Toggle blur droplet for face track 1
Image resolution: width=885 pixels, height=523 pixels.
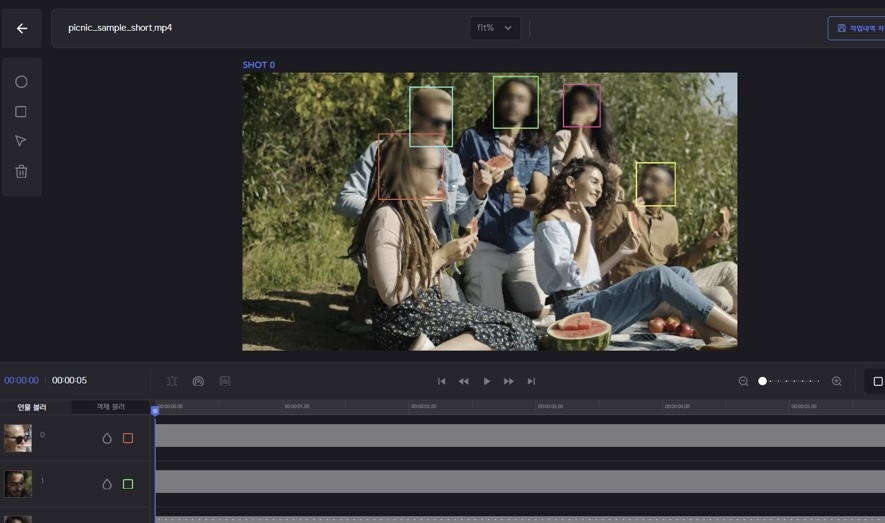point(107,484)
